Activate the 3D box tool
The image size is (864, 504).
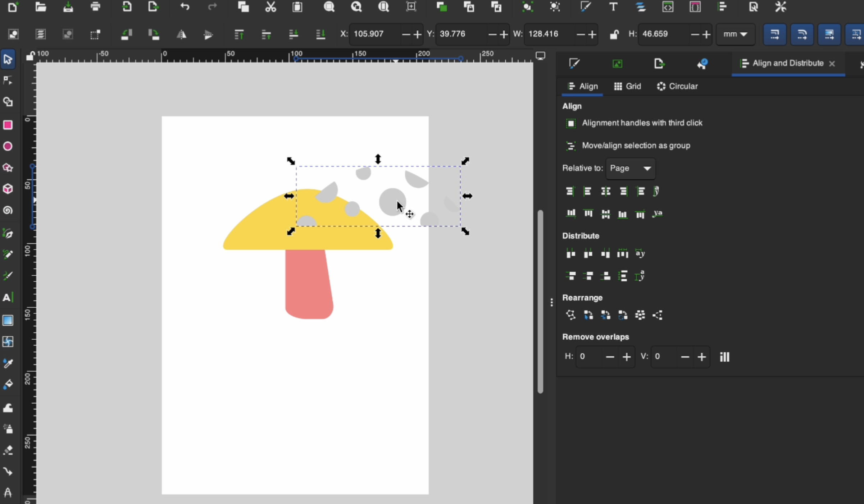pyautogui.click(x=8, y=189)
